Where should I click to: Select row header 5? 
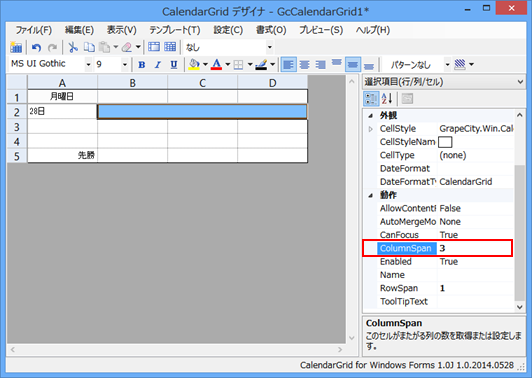(17, 156)
